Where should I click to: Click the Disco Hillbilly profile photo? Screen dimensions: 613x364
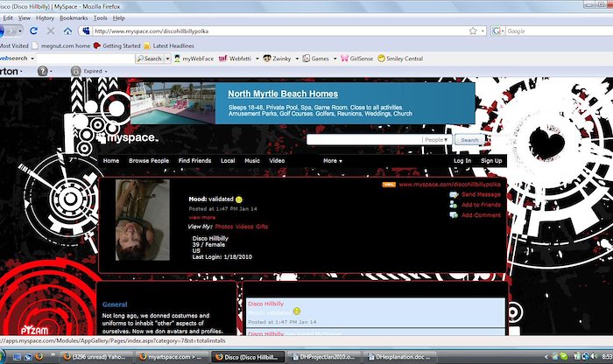143,220
